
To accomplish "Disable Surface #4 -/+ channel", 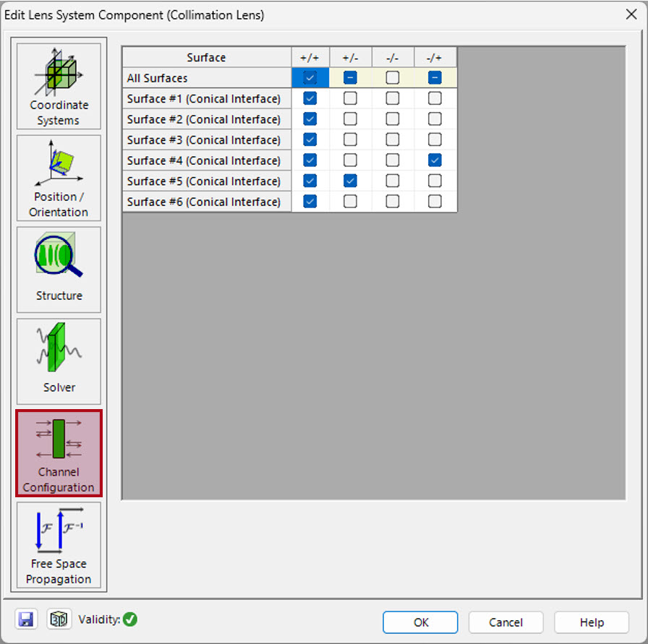I will coord(435,160).
